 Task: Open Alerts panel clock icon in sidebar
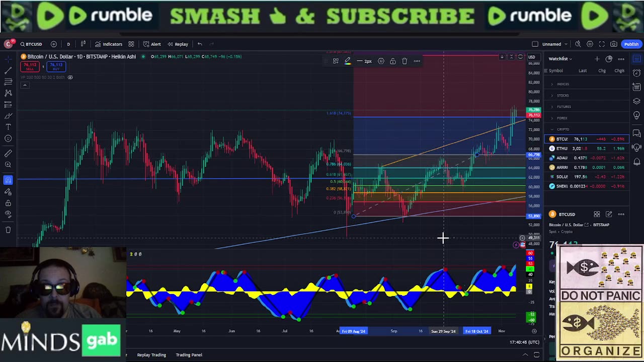(x=636, y=73)
